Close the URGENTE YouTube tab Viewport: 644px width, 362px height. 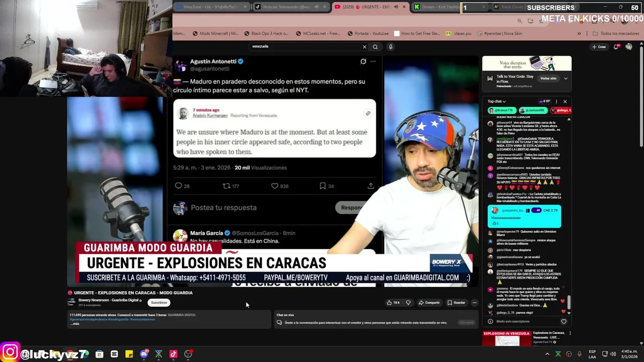coord(404,7)
